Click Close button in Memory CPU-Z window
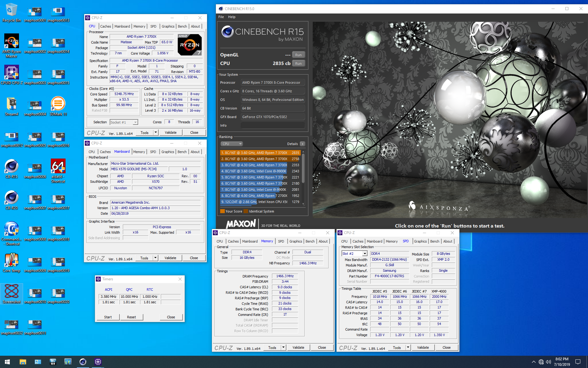The image size is (588, 368). 322,347
